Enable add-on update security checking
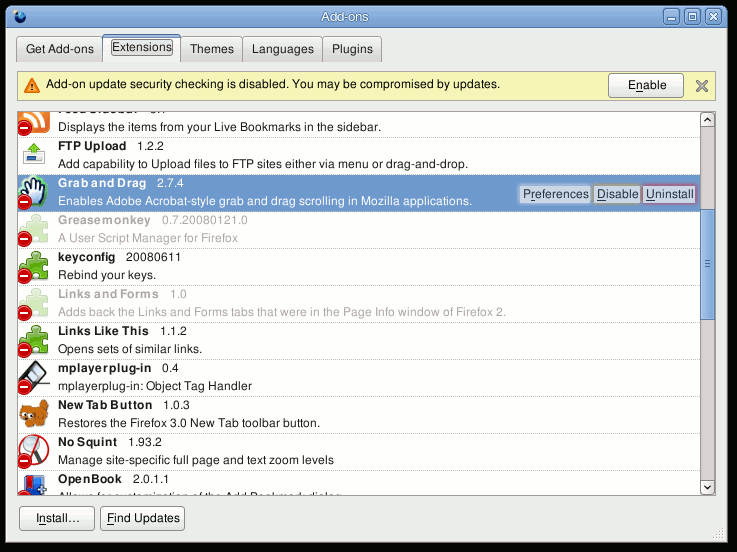Viewport: 737px width, 552px height. point(646,85)
